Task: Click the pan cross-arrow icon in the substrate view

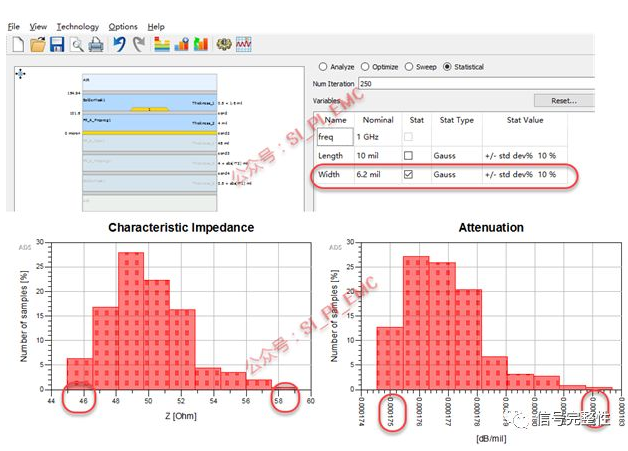Action: (x=20, y=74)
